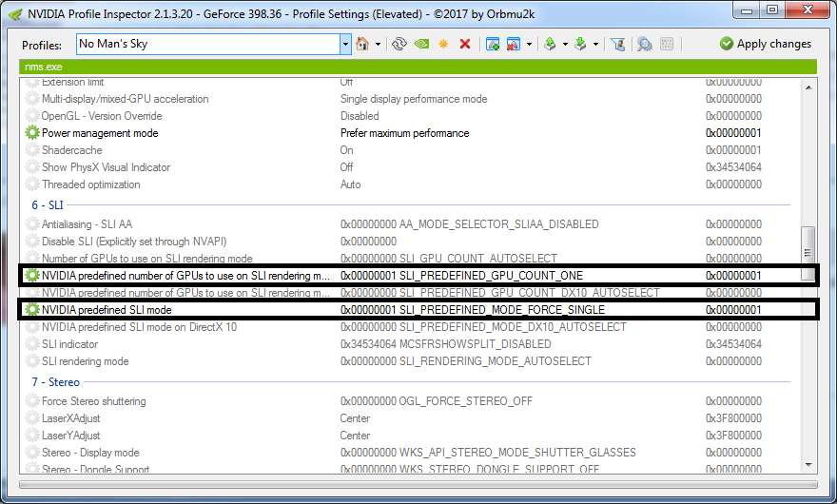This screenshot has height=504, width=837.
Task: Click the SLI_PREDEFINED_GPU_COUNT_DX10_AUTOSELECT value
Action: tap(530, 293)
